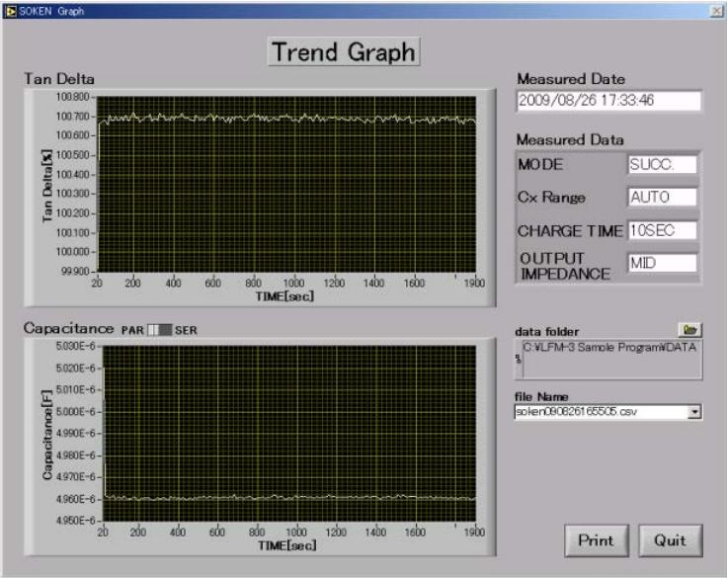Click the Trend Graph title label

345,52
